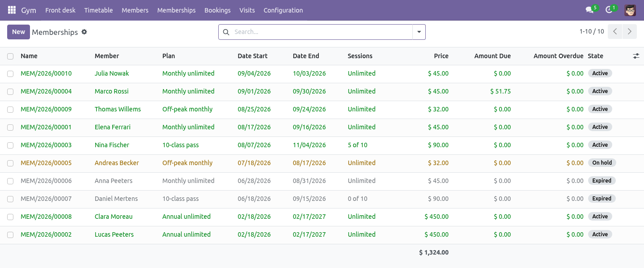Tick the Elena Ferrari row checkbox
The width and height of the screenshot is (644, 268).
tap(10, 128)
